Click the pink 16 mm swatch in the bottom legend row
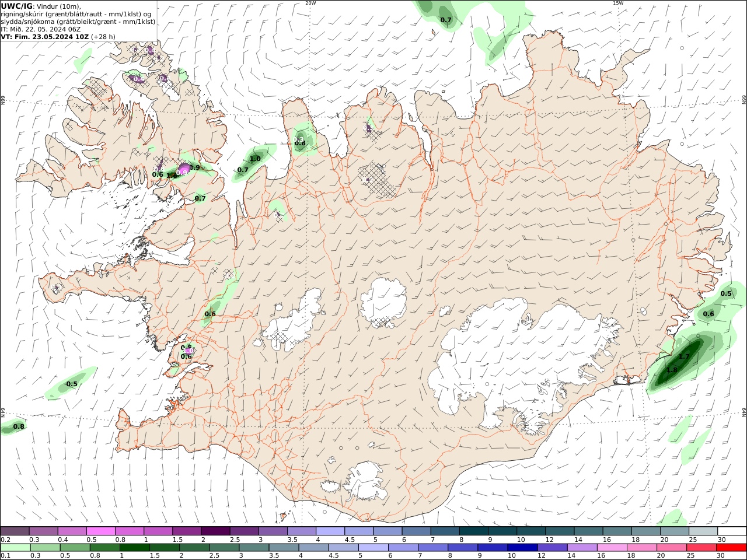 tap(612, 548)
